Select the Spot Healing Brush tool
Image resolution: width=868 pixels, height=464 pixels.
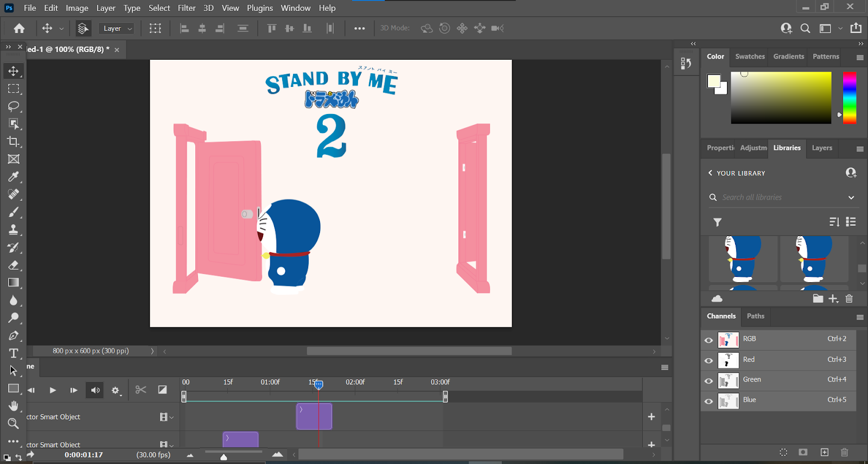click(14, 194)
